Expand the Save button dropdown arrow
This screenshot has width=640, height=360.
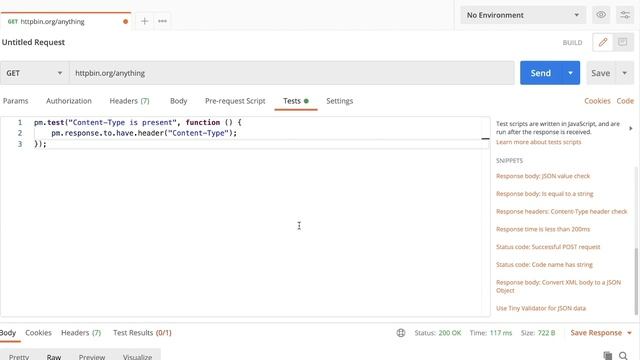(x=624, y=73)
